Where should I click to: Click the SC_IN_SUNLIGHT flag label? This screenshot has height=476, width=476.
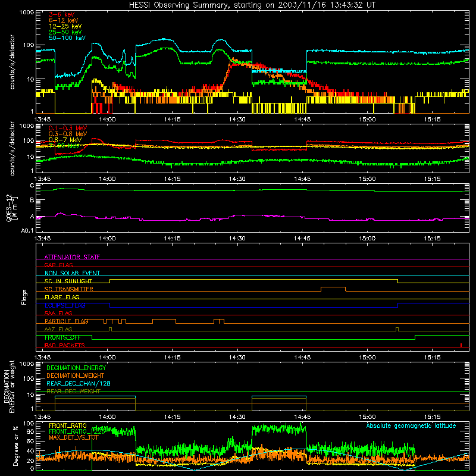[x=68, y=281]
